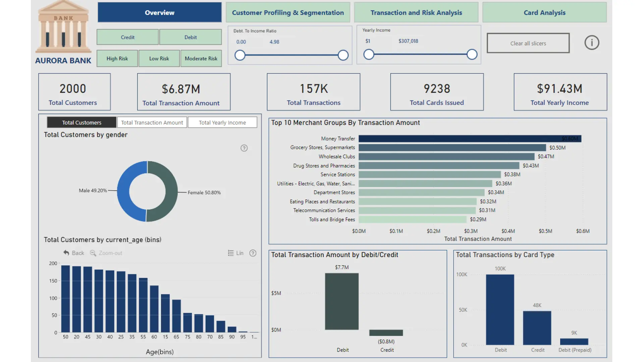Switch to Customer Profiling & Segmentation tab
Screen dimensions: 644x362
288,12
